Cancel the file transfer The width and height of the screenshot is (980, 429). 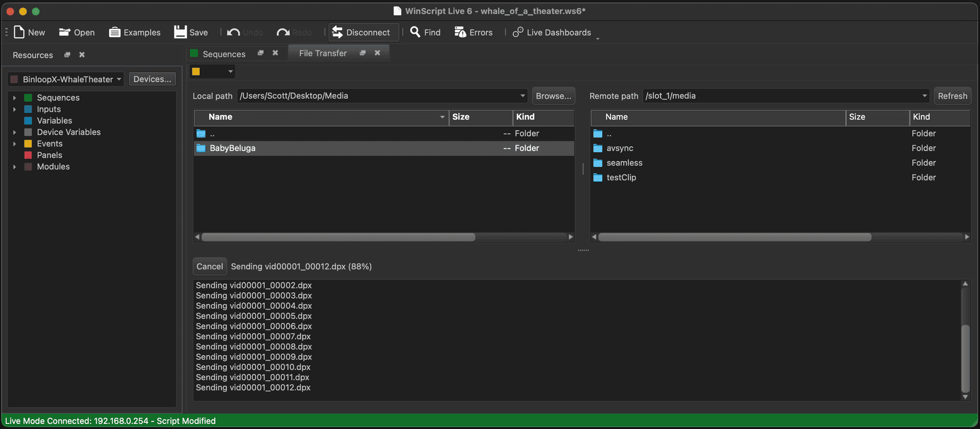209,267
